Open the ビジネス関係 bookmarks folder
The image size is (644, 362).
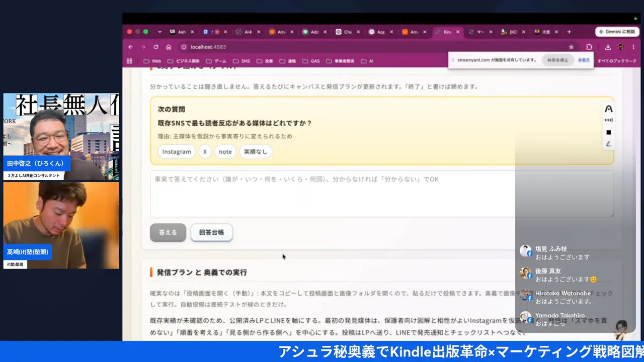point(184,61)
